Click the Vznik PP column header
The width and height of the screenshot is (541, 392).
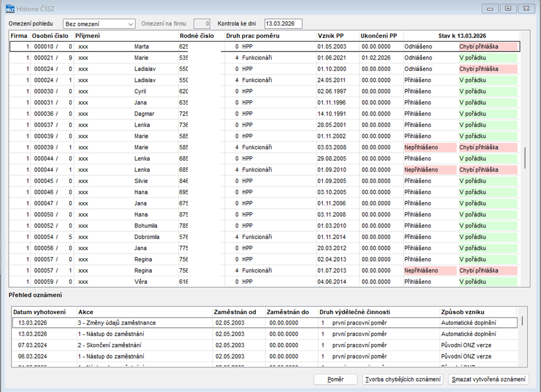330,36
